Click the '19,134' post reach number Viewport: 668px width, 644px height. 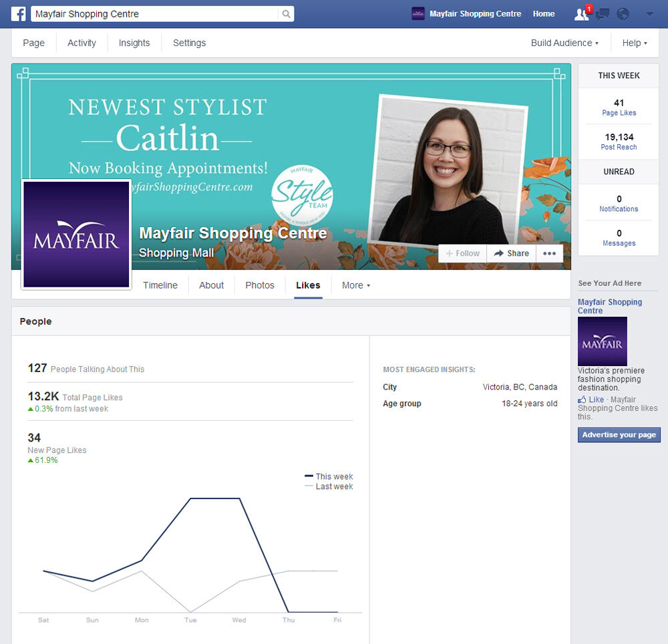[619, 137]
